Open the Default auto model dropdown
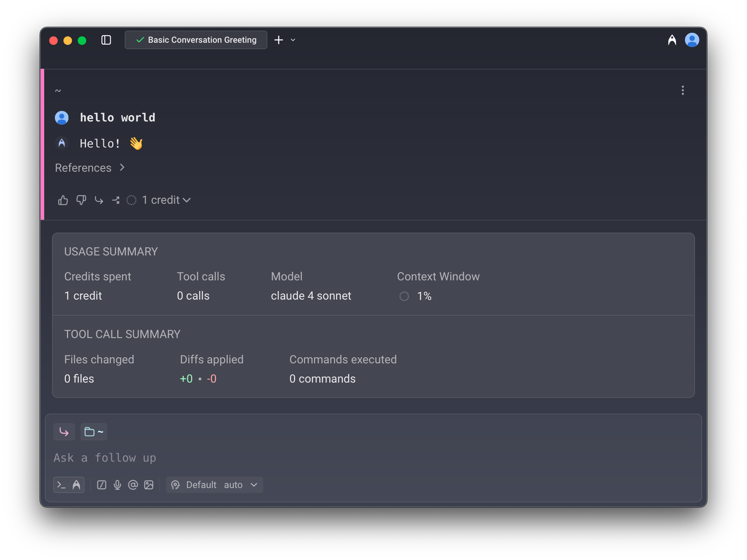This screenshot has width=747, height=560. pos(215,485)
